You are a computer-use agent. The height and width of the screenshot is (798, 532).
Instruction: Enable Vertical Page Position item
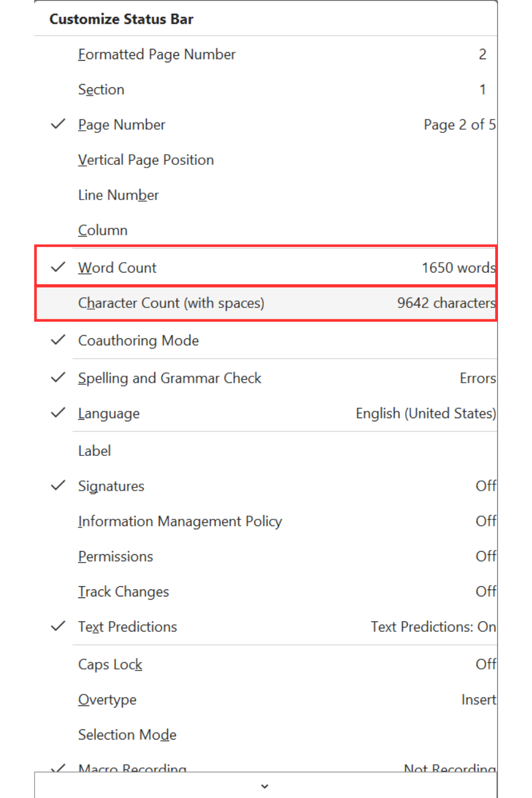(x=265, y=160)
